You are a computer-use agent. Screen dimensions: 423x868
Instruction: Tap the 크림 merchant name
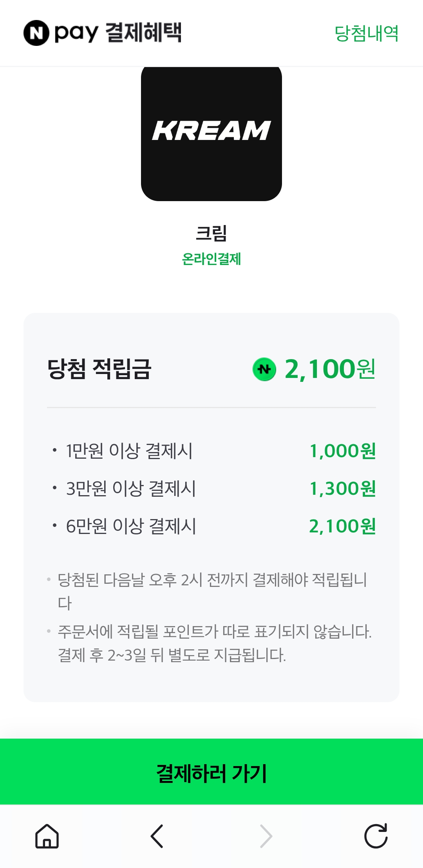click(211, 233)
